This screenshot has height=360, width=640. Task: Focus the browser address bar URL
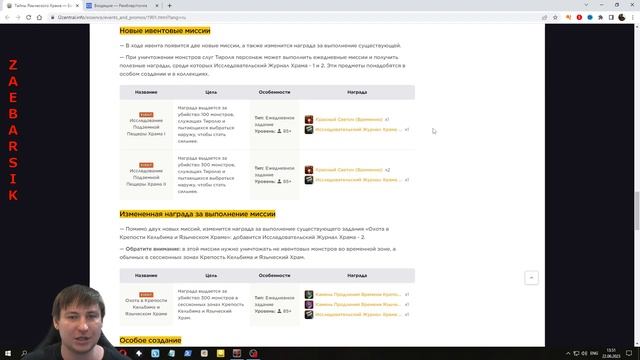coord(122,18)
